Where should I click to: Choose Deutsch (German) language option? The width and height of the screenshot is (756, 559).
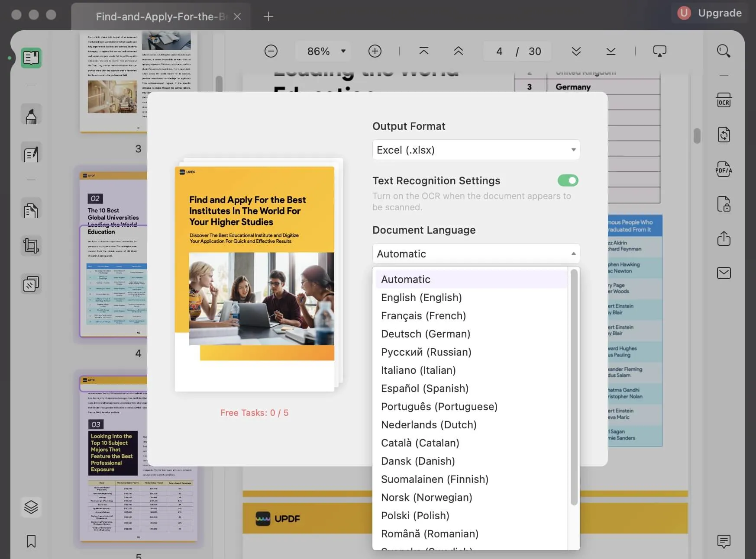(425, 334)
